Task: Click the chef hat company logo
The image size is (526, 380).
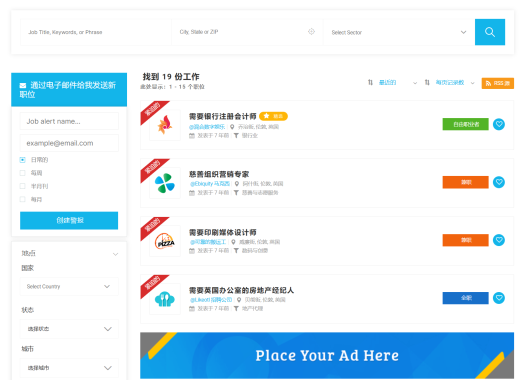Action: 165,299
